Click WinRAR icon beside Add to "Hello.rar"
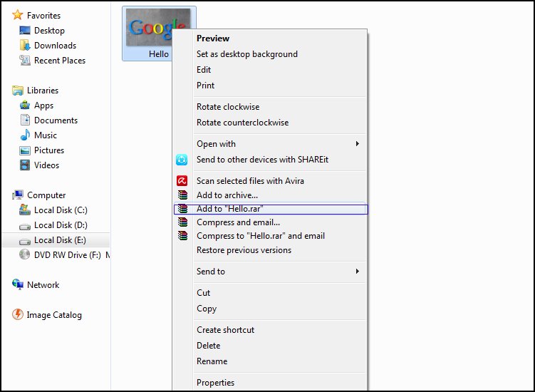Screen dimensions: 535x392 (183, 209)
